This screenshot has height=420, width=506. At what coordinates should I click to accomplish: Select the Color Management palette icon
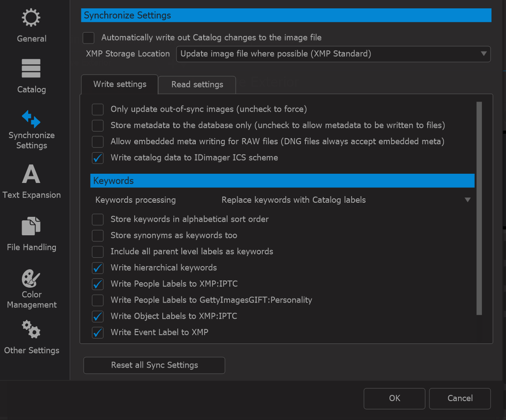coord(31,278)
